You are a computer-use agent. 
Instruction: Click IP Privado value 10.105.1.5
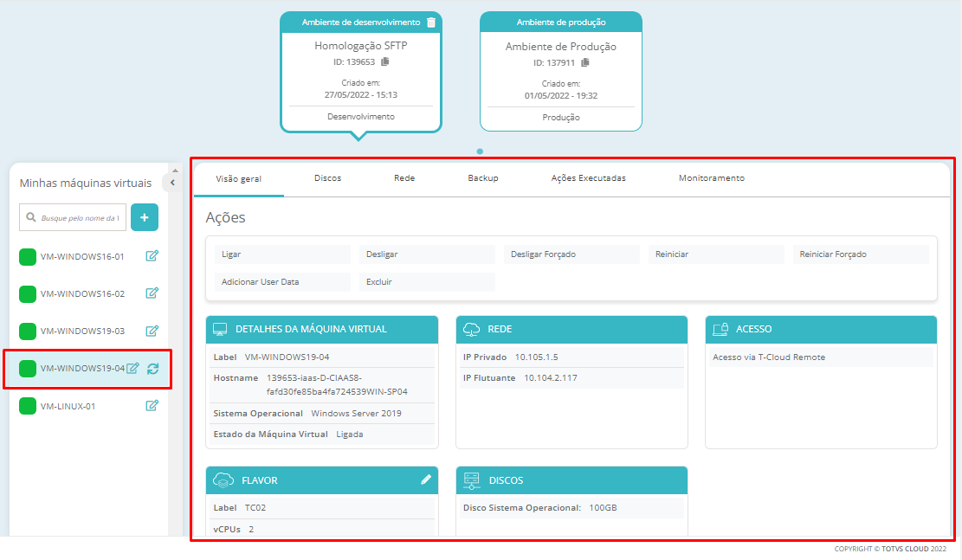coord(537,357)
